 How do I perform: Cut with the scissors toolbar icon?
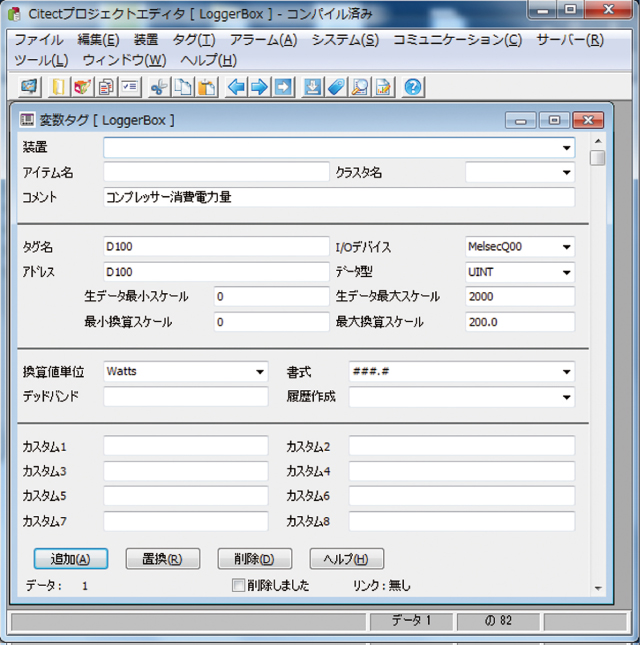pyautogui.click(x=159, y=87)
